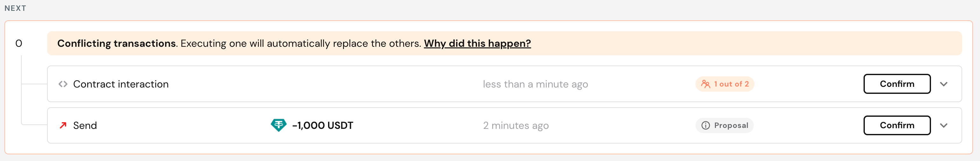Image resolution: width=980 pixels, height=161 pixels.
Task: Open the Send transaction row label
Action: tap(85, 126)
